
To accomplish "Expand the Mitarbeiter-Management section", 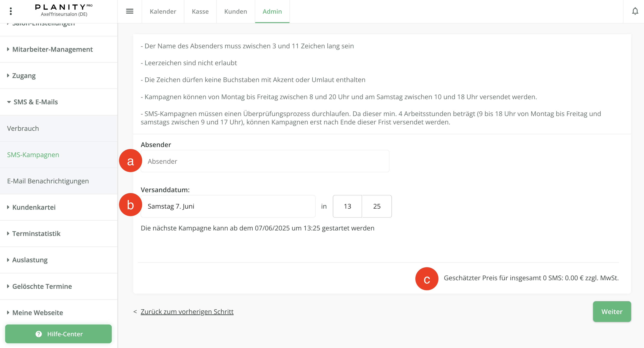I will point(52,49).
